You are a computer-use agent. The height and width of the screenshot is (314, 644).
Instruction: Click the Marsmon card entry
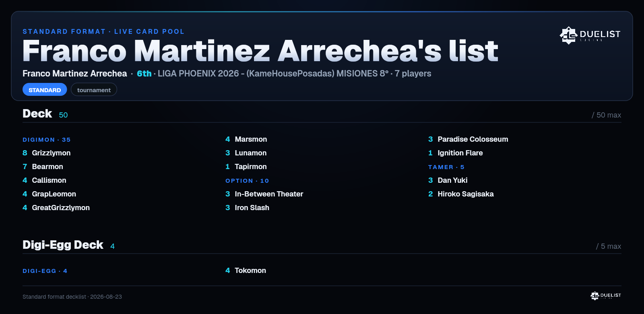tap(246, 139)
